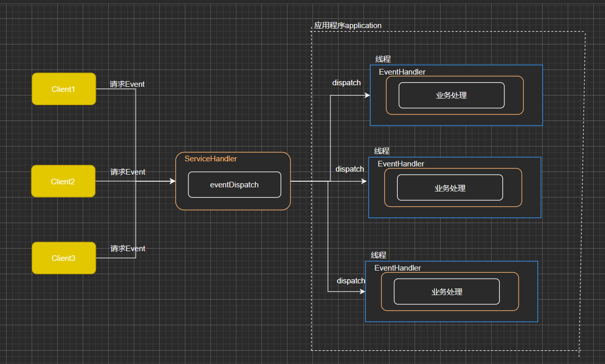605x364 pixels.
Task: Select the yellow Client2 node
Action: (x=63, y=181)
